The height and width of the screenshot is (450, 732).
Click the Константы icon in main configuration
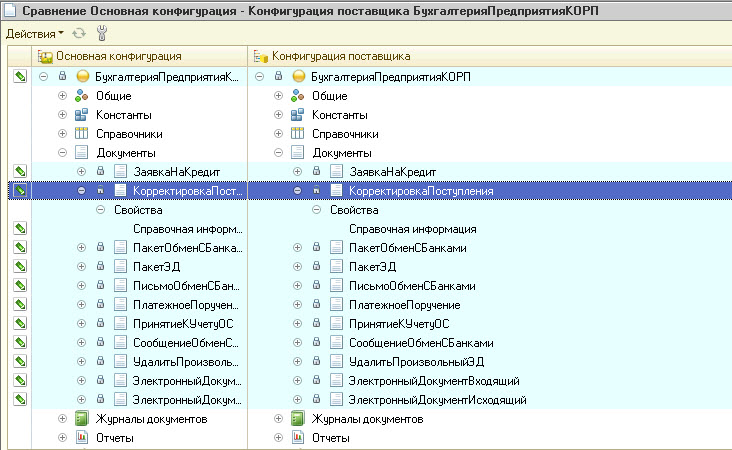pyautogui.click(x=81, y=114)
